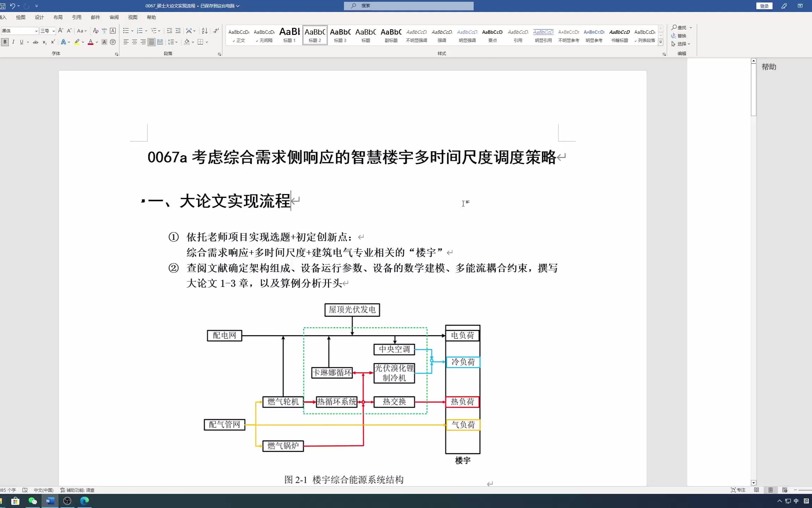Align text right
The width and height of the screenshot is (812, 508).
click(143, 42)
